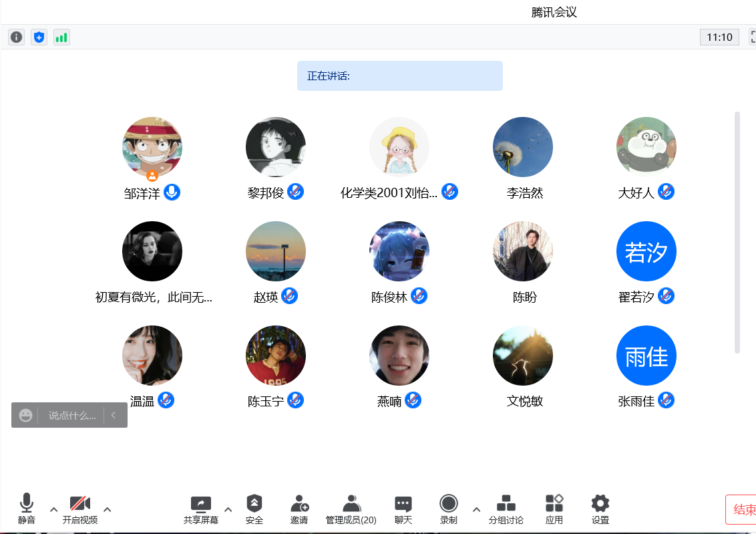756x534 pixels.
Task: Open the 安全 security options
Action: [254, 509]
